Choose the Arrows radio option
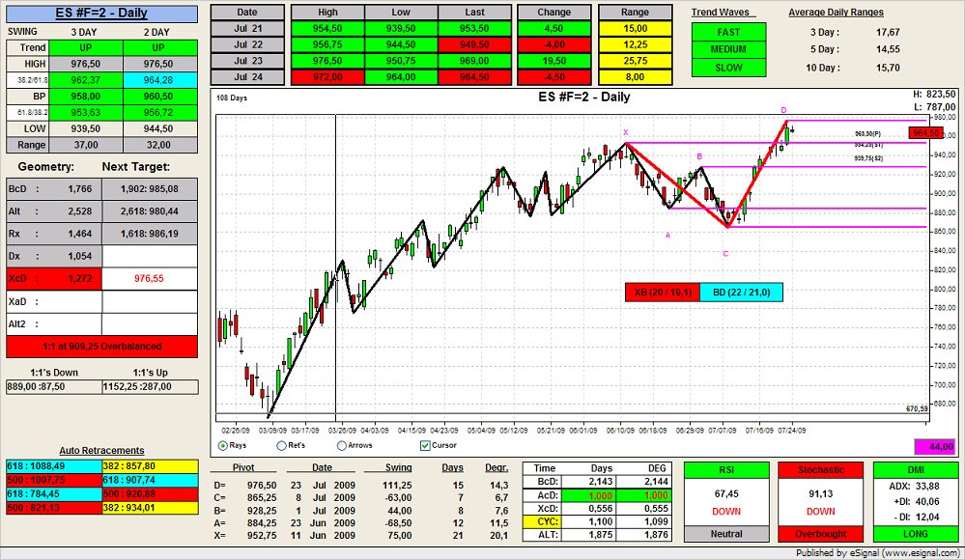The height and width of the screenshot is (560, 965). coord(342,445)
